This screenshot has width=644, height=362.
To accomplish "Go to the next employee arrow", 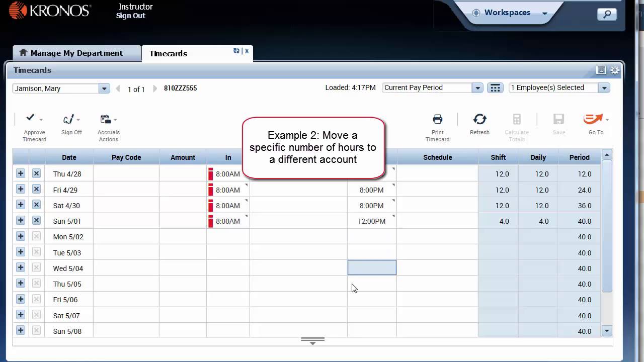I will pyautogui.click(x=155, y=88).
